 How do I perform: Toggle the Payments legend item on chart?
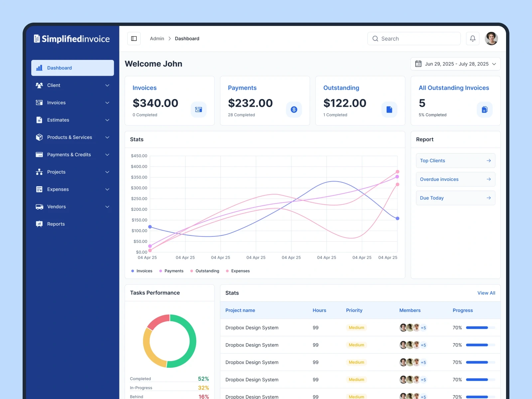click(171, 271)
